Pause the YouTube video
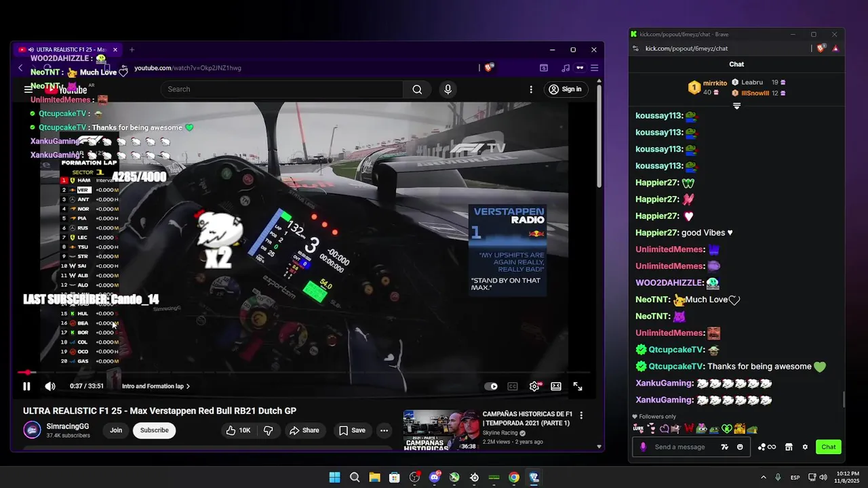Image resolution: width=868 pixels, height=488 pixels. [x=26, y=386]
